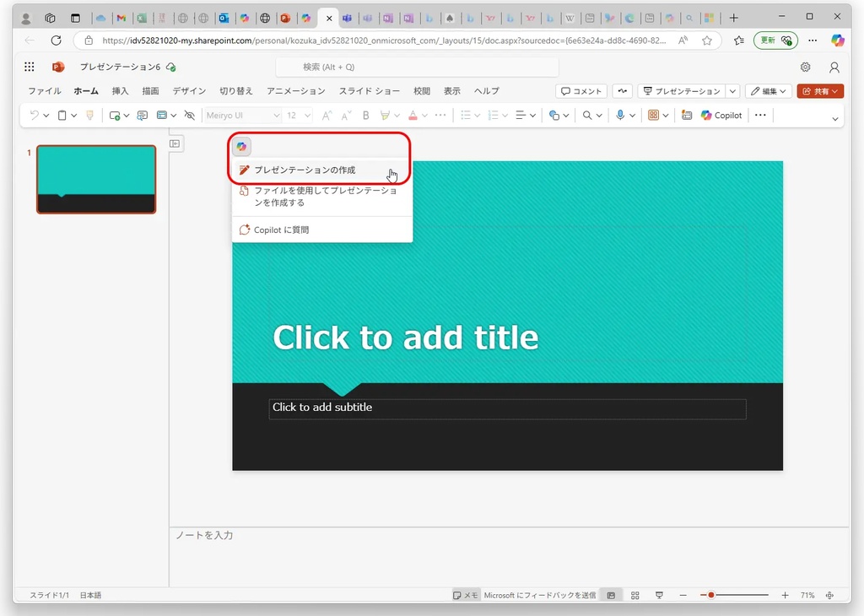Open the undo history dropdown arrow
Screen dimensions: 864x616
click(46, 116)
